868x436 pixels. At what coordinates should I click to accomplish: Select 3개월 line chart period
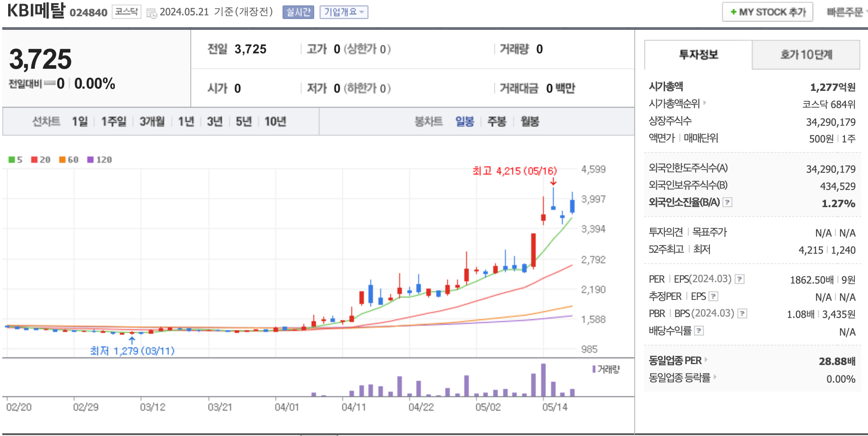[x=152, y=121]
